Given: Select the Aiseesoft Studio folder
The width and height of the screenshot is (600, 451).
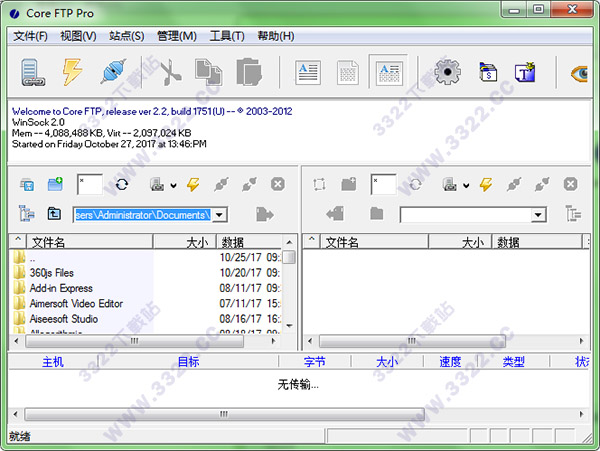Looking at the screenshot, I should click(64, 319).
